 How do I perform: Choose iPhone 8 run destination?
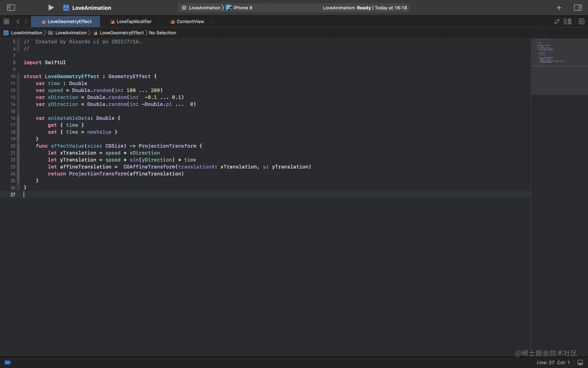tap(239, 8)
